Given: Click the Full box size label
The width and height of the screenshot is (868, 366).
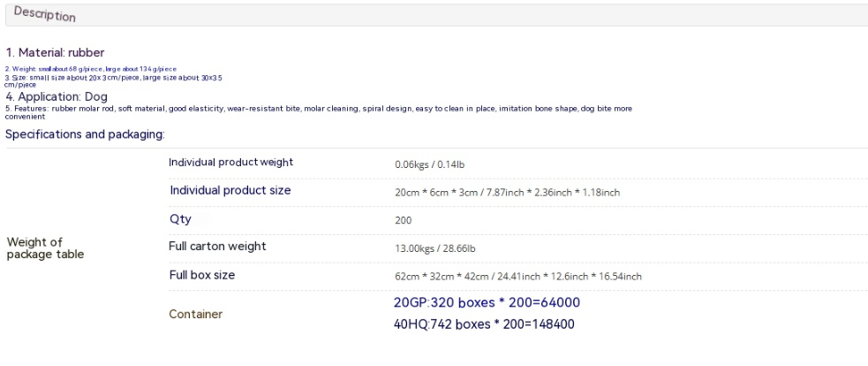Looking at the screenshot, I should click(x=201, y=275).
